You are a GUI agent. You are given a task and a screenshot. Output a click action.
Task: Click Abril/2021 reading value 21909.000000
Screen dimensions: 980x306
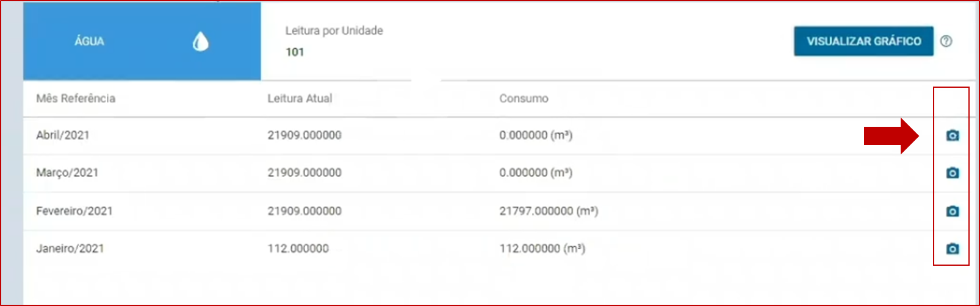(x=304, y=135)
